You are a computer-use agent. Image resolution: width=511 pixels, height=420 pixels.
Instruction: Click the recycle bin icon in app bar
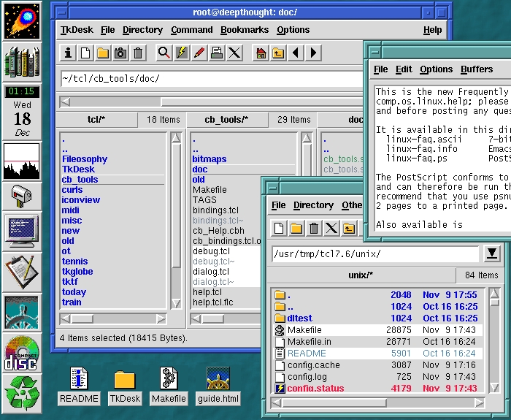coord(22,392)
